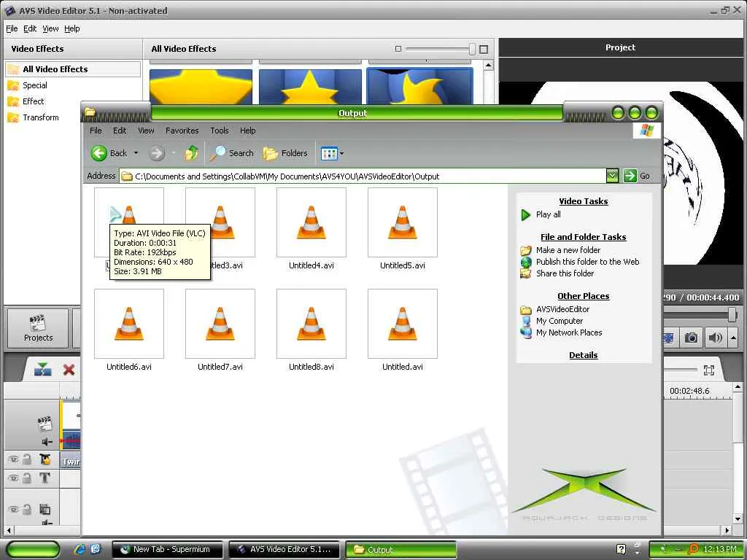Open the Back button history dropdown arrow
Viewport: 747px width, 560px height.
(x=136, y=153)
